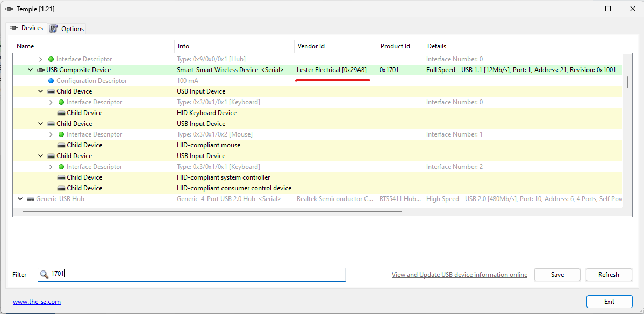644x314 pixels.
Task: Select the Realtek Semiconductor vendor cell
Action: [x=335, y=199]
